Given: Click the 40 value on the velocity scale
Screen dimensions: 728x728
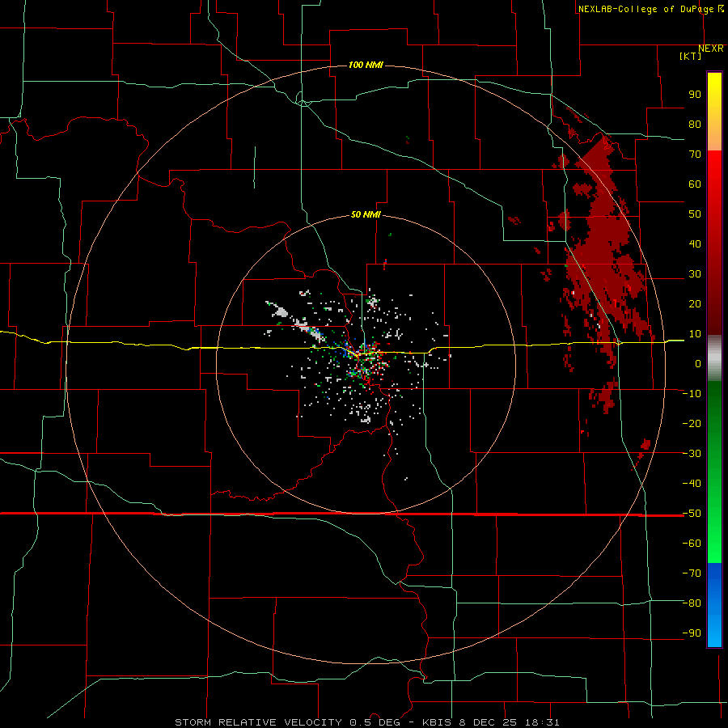Looking at the screenshot, I should click(x=695, y=243).
